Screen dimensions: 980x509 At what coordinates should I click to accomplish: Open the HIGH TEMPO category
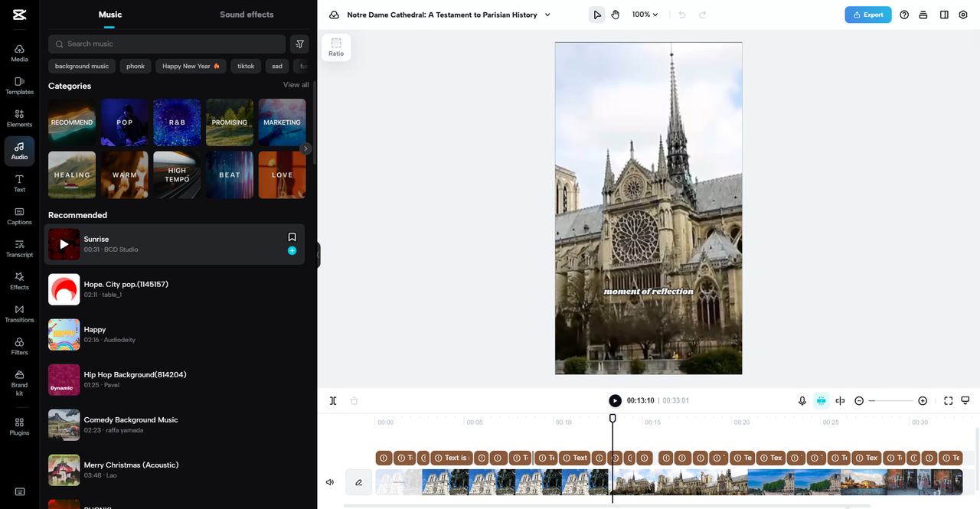177,175
